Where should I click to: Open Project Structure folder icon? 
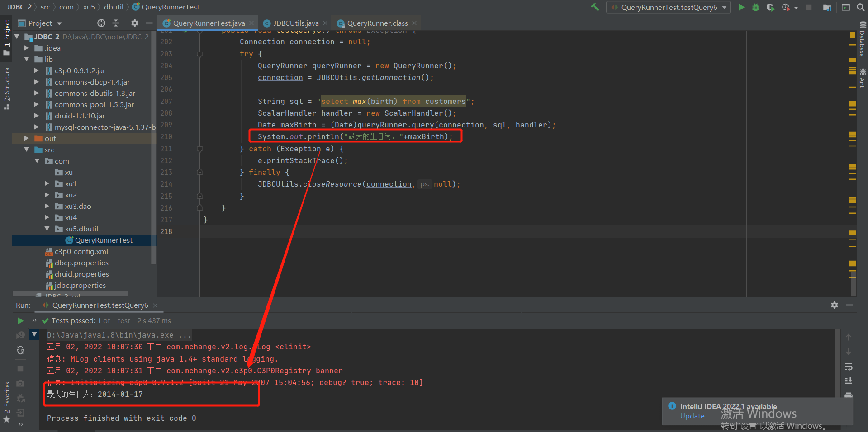[827, 7]
